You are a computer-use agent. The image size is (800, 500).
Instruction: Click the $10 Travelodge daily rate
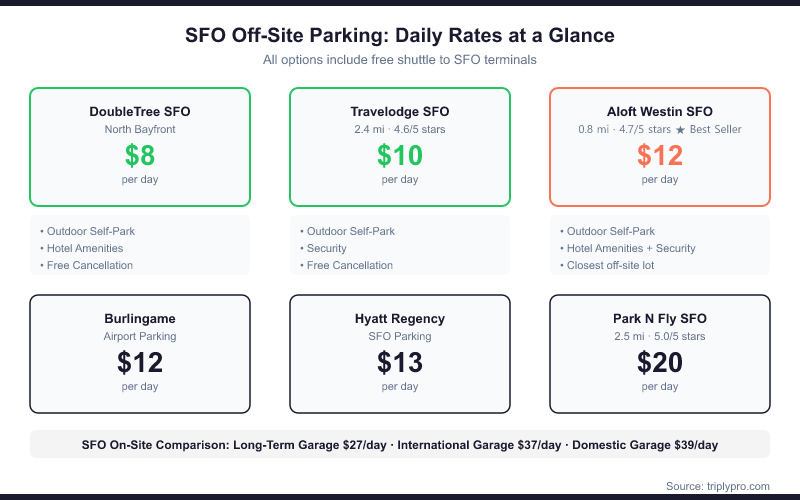coord(400,156)
